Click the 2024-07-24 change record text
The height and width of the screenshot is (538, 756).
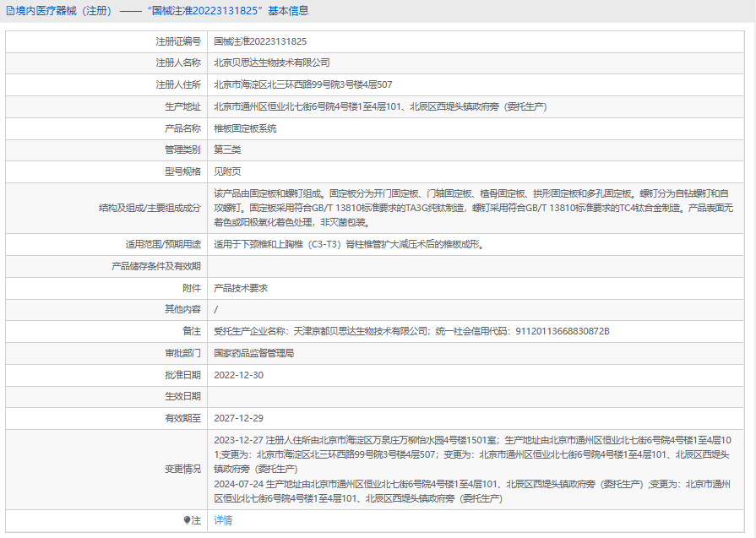[x=472, y=492]
